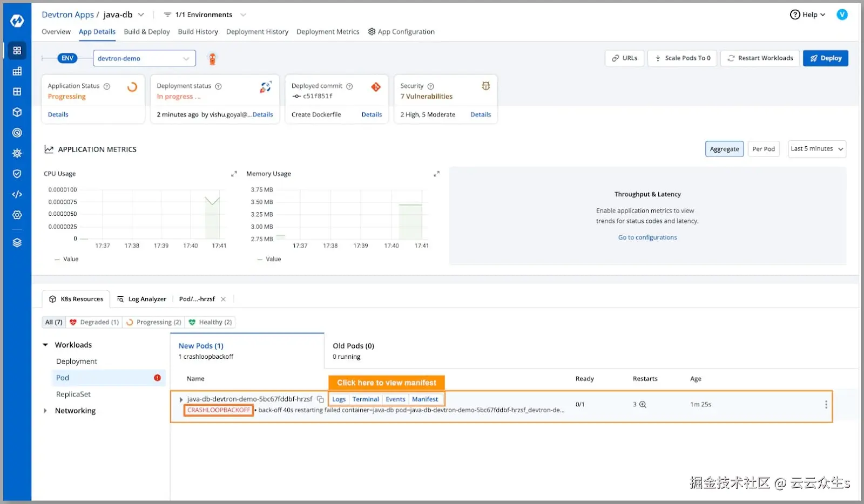Image resolution: width=864 pixels, height=504 pixels.
Task: Open the java-db app switcher chevron
Action: (141, 15)
